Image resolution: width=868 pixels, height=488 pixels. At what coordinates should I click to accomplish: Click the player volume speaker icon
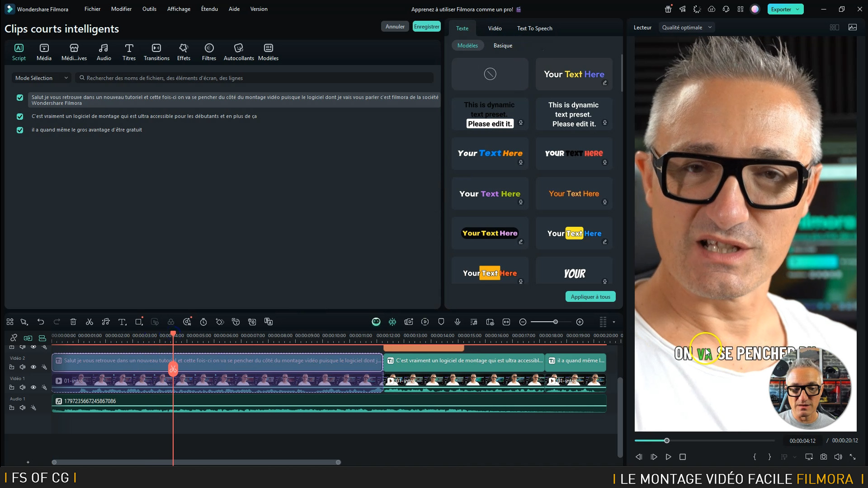838,457
